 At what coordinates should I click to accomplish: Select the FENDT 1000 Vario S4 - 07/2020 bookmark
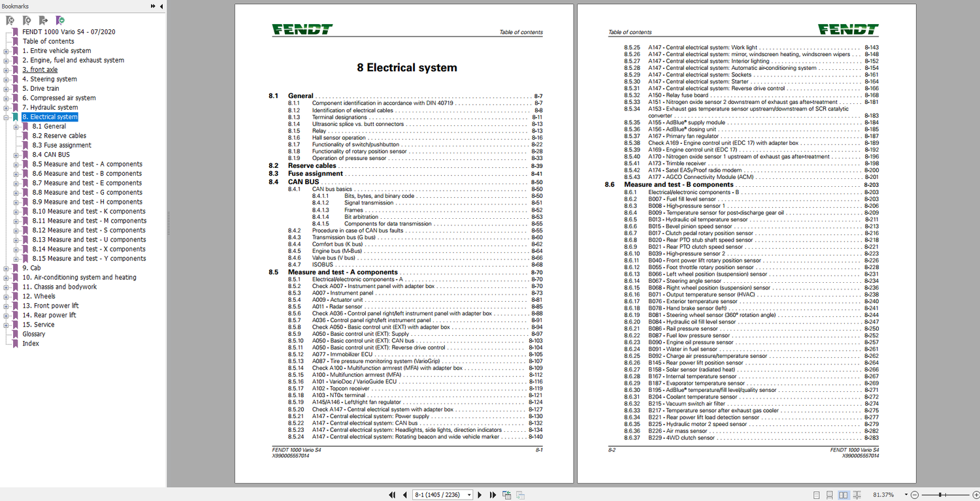click(x=69, y=32)
